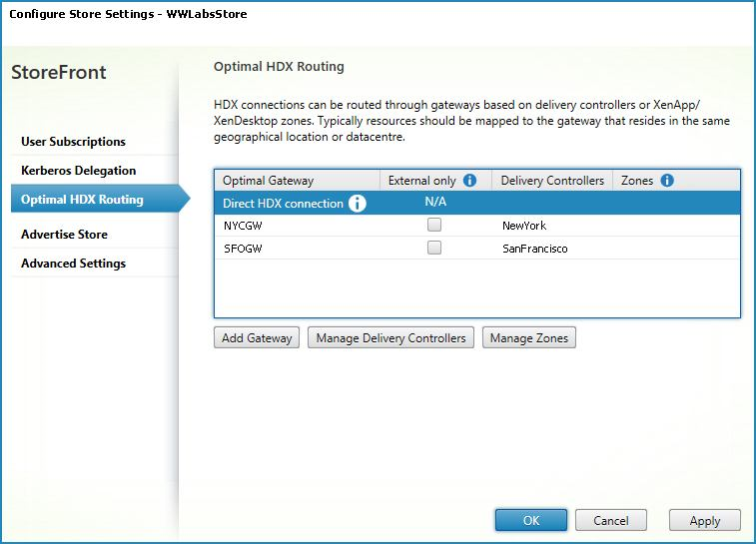Open the Manage Zones dialog
The height and width of the screenshot is (544, 756).
coord(528,338)
